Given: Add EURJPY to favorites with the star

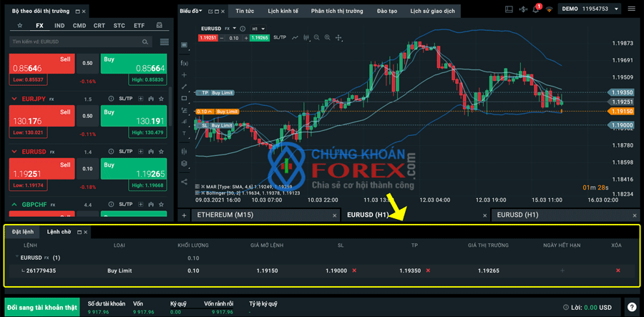Looking at the screenshot, I should tap(162, 99).
